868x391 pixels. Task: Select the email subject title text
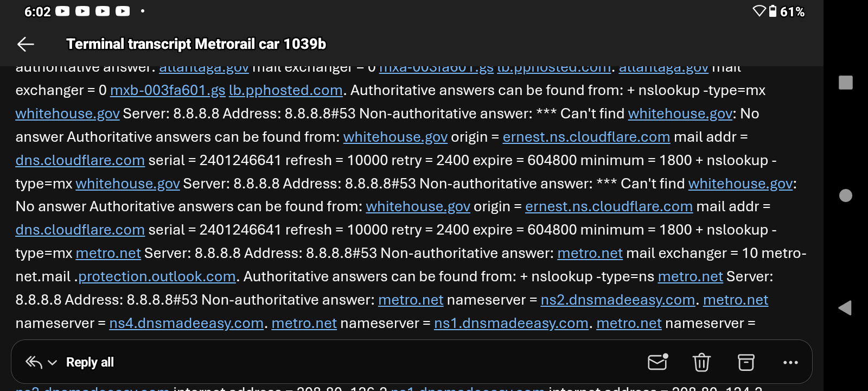click(196, 44)
